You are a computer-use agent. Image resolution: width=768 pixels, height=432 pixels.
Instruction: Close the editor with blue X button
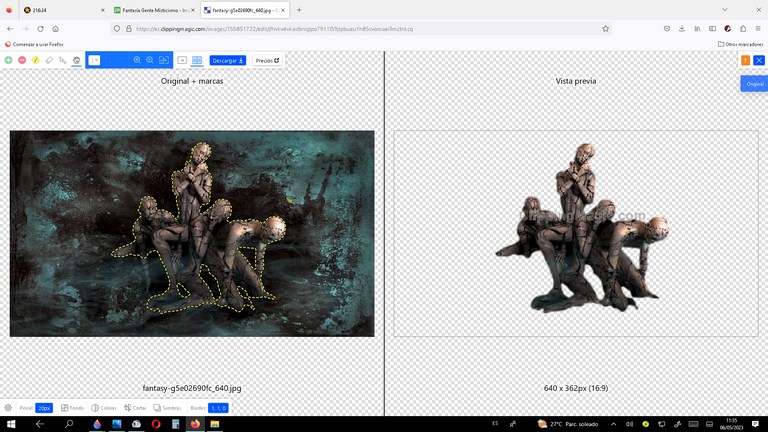click(759, 60)
